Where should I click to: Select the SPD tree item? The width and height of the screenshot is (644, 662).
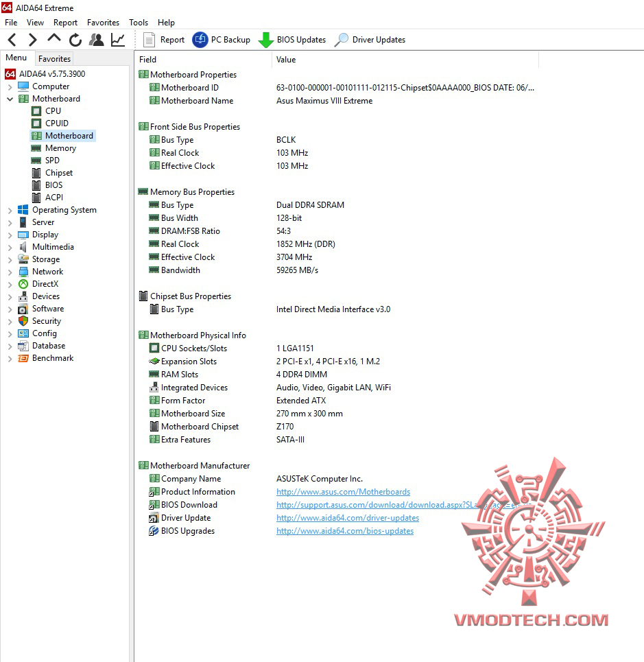(x=52, y=161)
